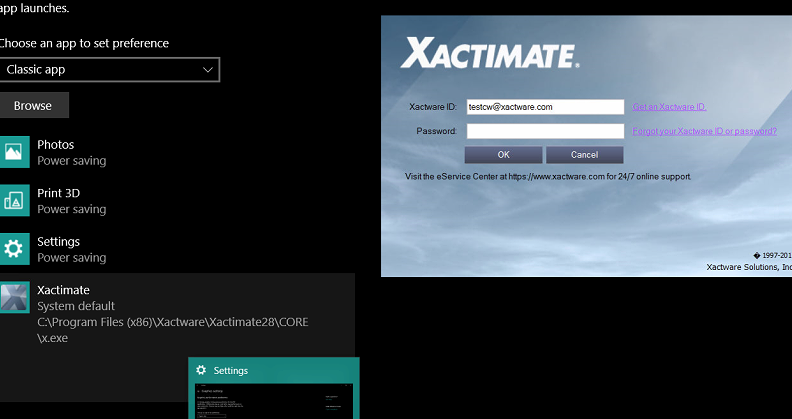Open the Classic app dropdown
The height and width of the screenshot is (419, 792).
point(110,70)
